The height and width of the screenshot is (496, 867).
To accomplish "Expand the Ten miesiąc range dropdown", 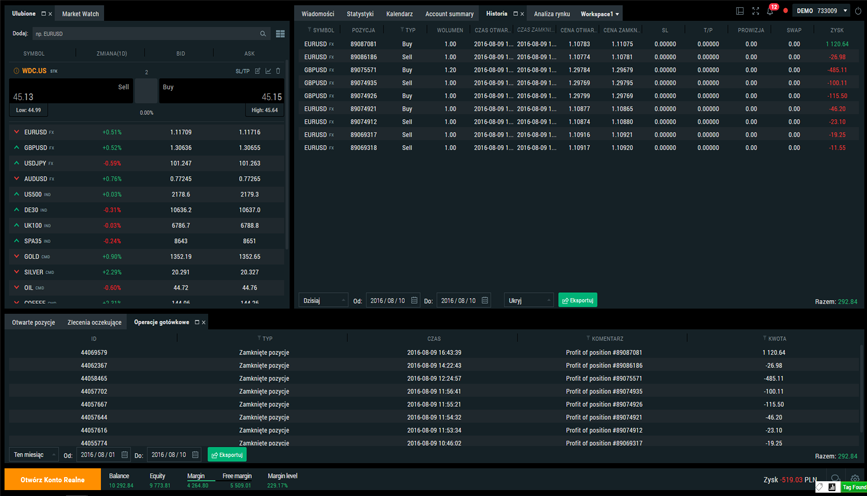I will click(34, 455).
